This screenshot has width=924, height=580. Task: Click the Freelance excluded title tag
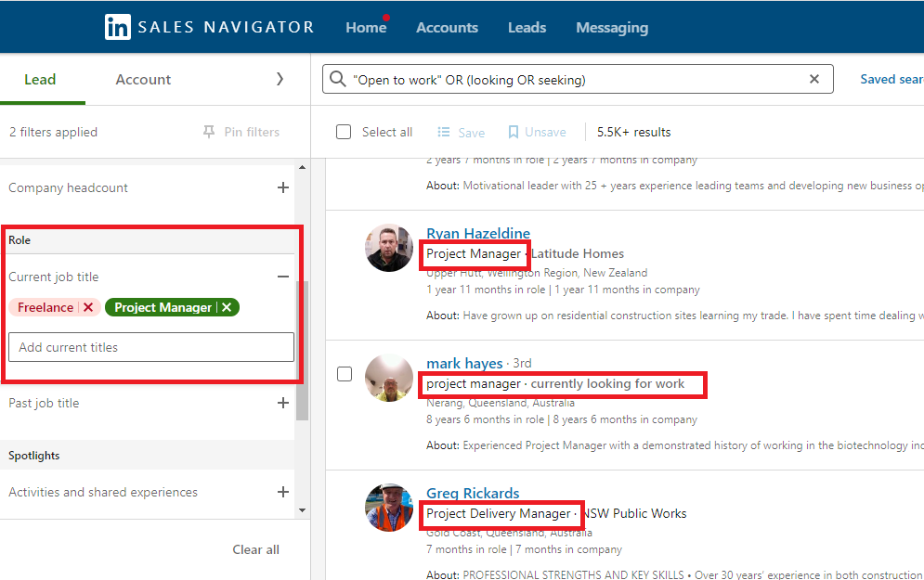coord(46,307)
